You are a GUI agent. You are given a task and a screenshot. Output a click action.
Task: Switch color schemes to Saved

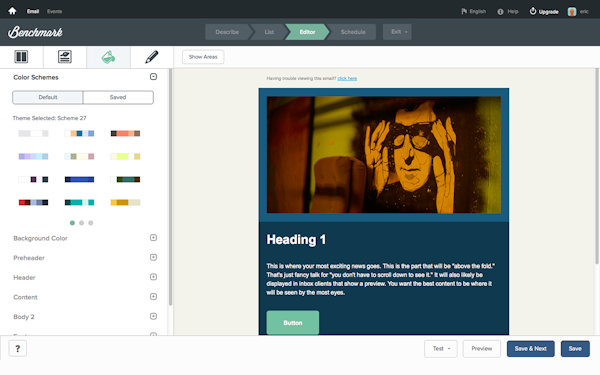(x=118, y=97)
